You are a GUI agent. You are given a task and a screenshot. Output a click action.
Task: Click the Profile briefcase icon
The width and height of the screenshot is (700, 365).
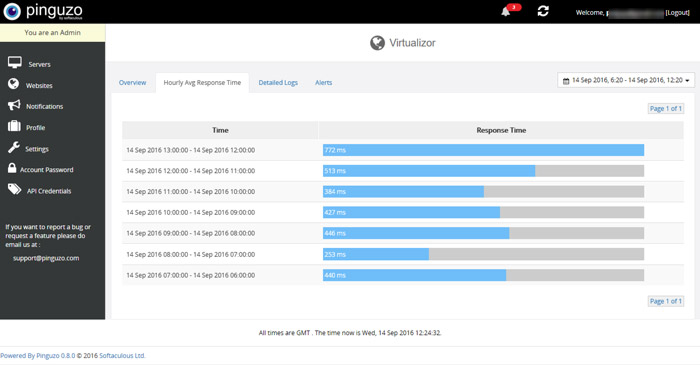tap(14, 126)
